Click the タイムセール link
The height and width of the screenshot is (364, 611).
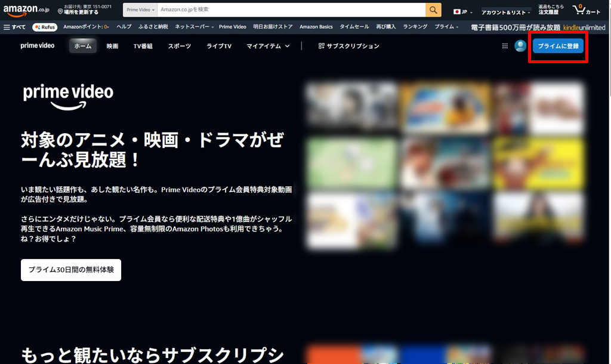pyautogui.click(x=354, y=27)
